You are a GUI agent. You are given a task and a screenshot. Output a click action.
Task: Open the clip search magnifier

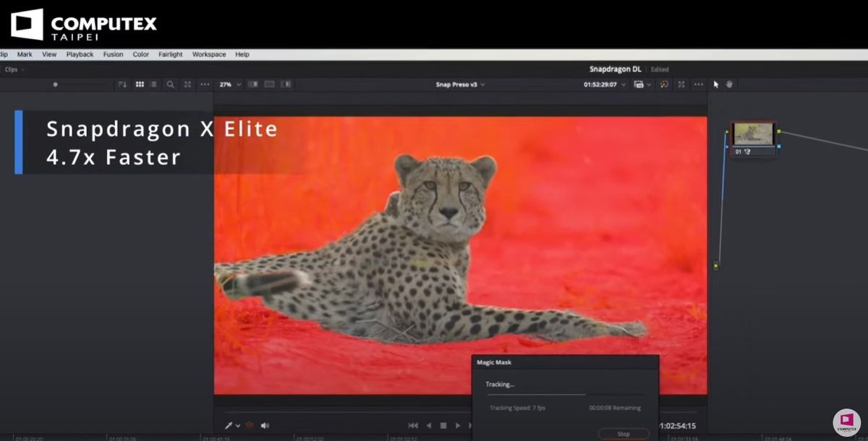[x=171, y=85]
